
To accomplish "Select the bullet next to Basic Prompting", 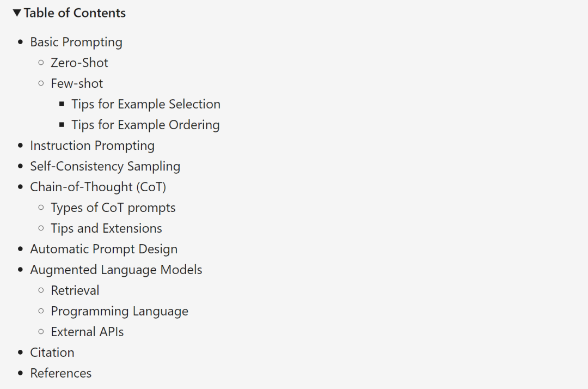I will coord(20,41).
